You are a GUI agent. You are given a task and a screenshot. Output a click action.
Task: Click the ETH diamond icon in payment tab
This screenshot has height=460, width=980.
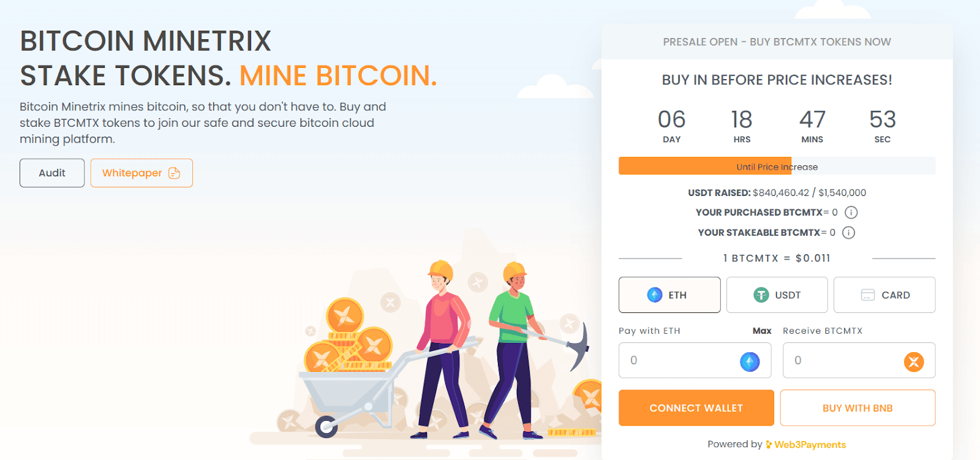(655, 295)
